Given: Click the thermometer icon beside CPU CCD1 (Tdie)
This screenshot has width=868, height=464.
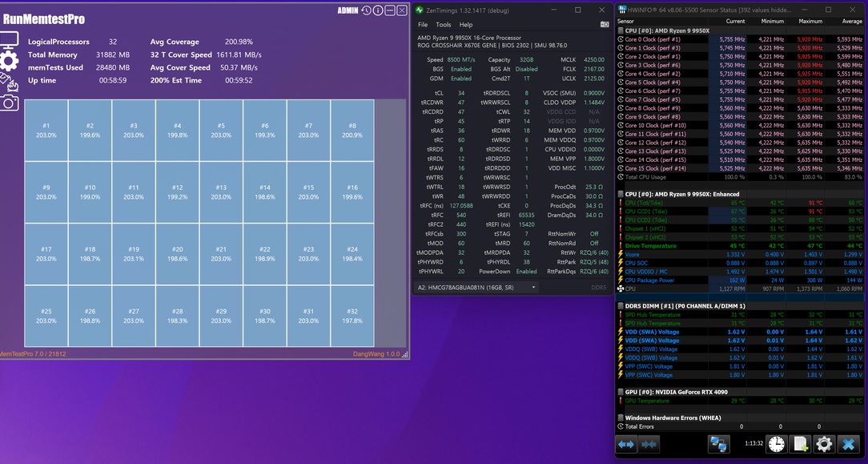Looking at the screenshot, I should click(x=621, y=212).
